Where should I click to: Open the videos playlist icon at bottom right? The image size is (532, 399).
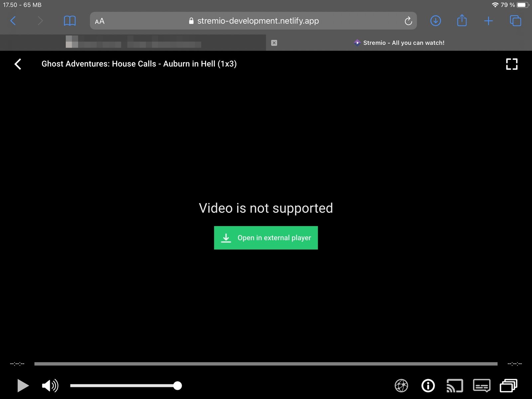pyautogui.click(x=509, y=385)
